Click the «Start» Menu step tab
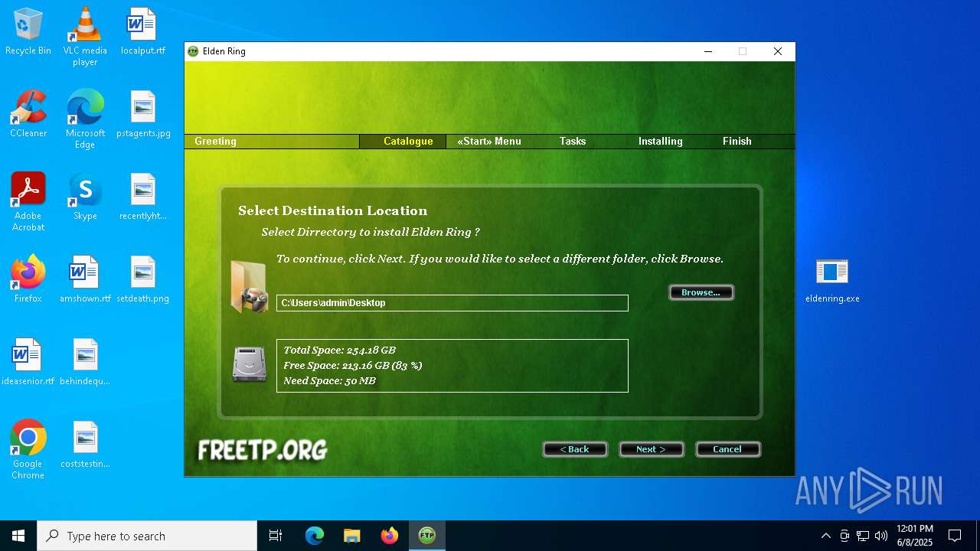The image size is (980, 551). click(489, 142)
